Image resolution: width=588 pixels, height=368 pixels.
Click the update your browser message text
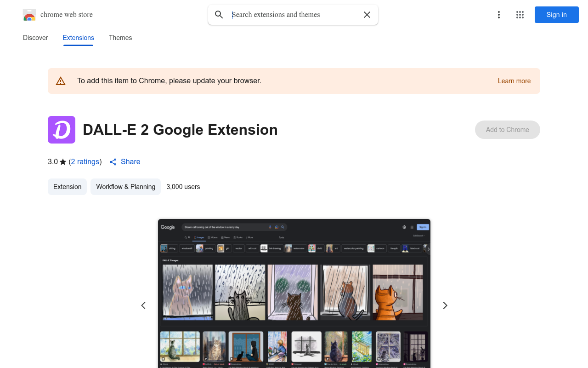tap(169, 81)
